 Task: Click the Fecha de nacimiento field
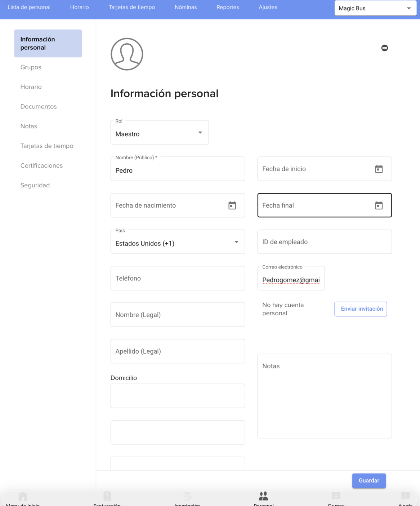pos(178,205)
